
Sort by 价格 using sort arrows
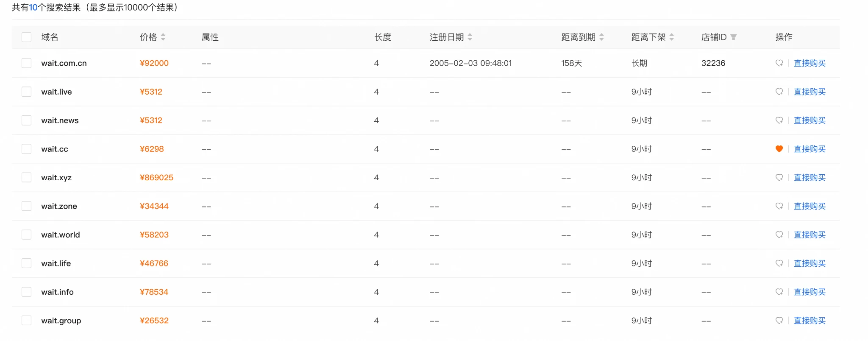pos(163,37)
